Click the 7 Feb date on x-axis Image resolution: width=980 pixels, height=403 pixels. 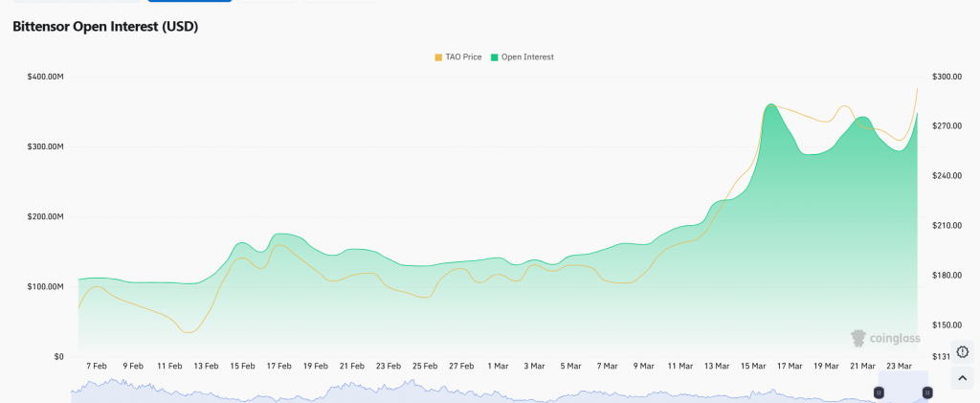[x=96, y=366]
